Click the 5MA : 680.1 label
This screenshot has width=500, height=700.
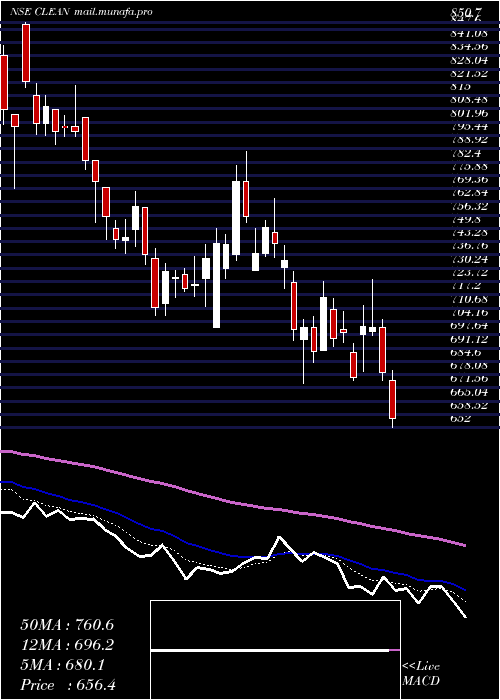pos(62,665)
